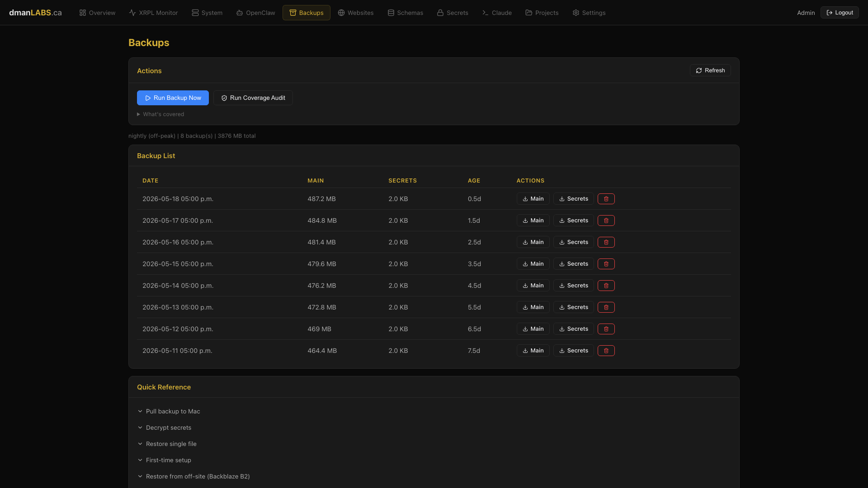Click the AGE column header
The image size is (868, 488).
[474, 181]
